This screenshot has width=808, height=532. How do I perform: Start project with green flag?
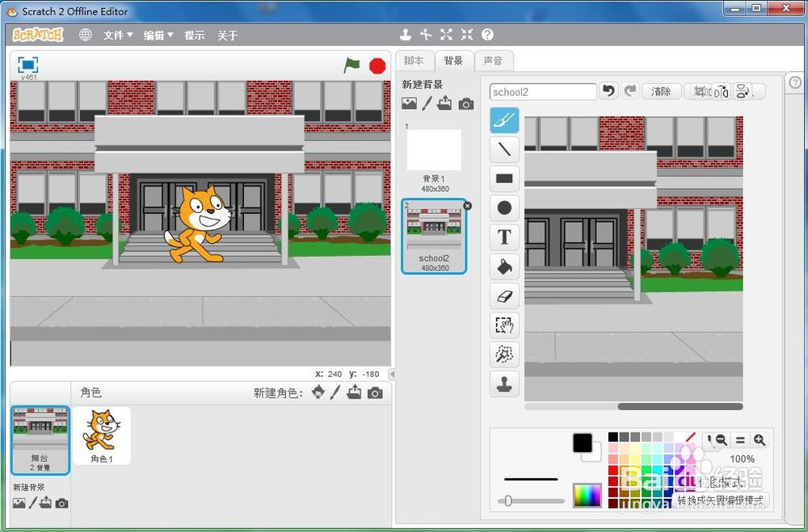[352, 65]
